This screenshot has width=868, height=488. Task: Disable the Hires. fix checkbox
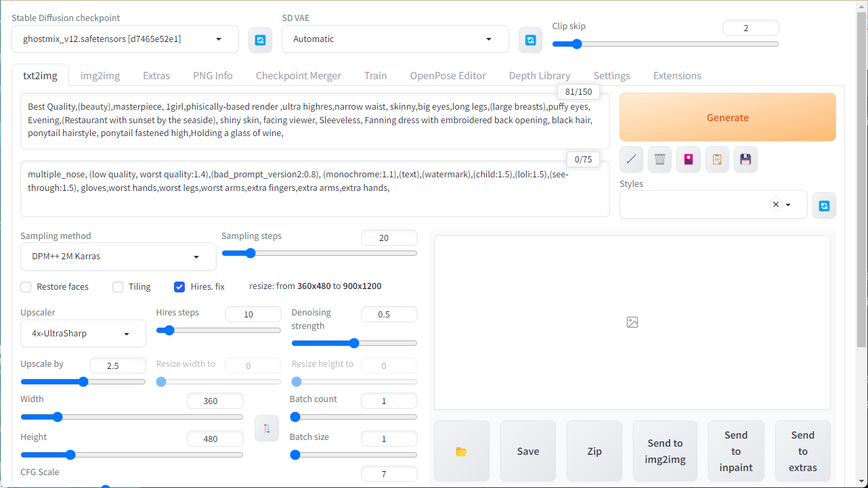click(x=179, y=287)
